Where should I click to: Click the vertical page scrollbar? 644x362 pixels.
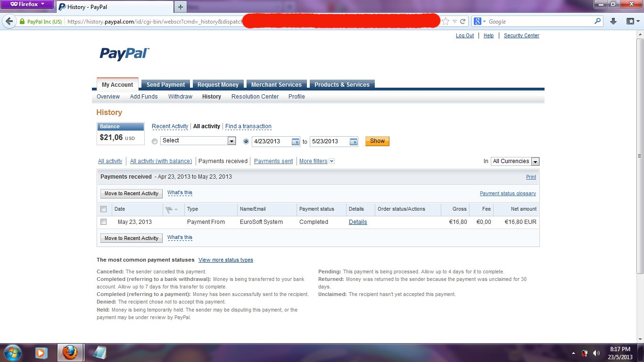pyautogui.click(x=640, y=156)
